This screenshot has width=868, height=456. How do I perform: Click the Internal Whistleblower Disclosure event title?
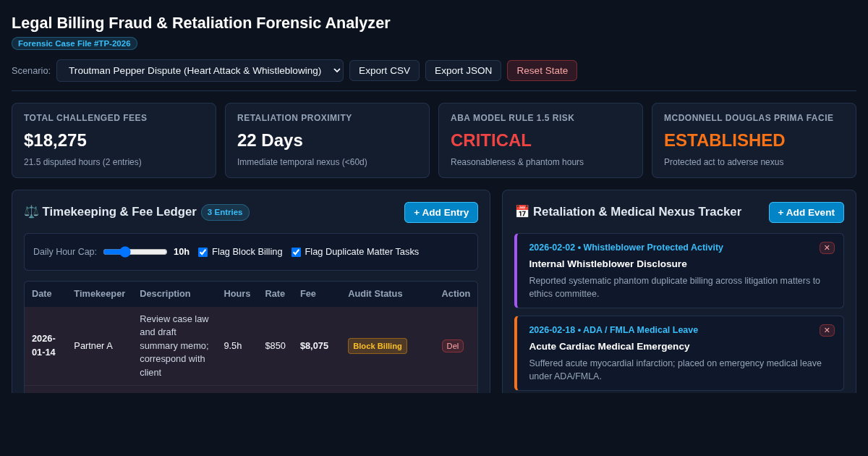click(x=608, y=264)
